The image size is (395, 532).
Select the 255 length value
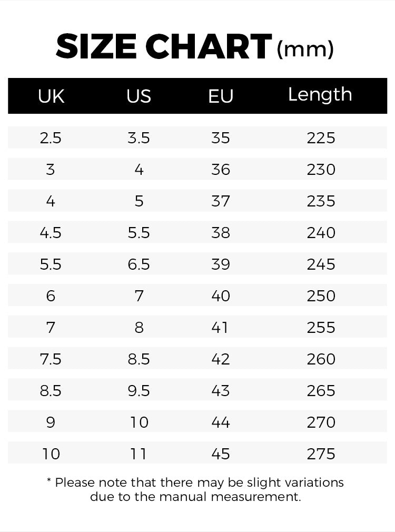(321, 328)
